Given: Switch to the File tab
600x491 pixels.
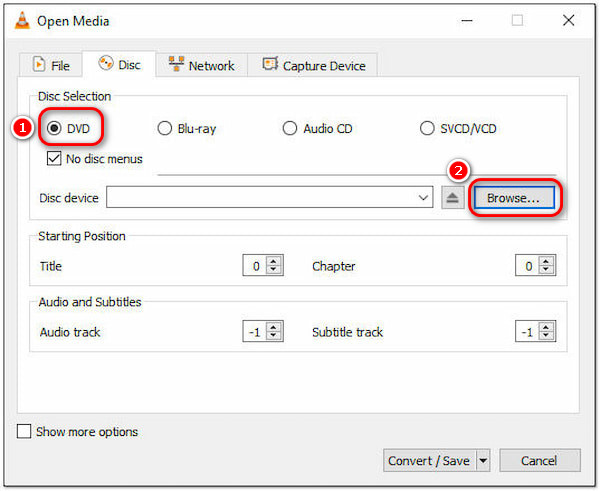Looking at the screenshot, I should click(x=51, y=65).
